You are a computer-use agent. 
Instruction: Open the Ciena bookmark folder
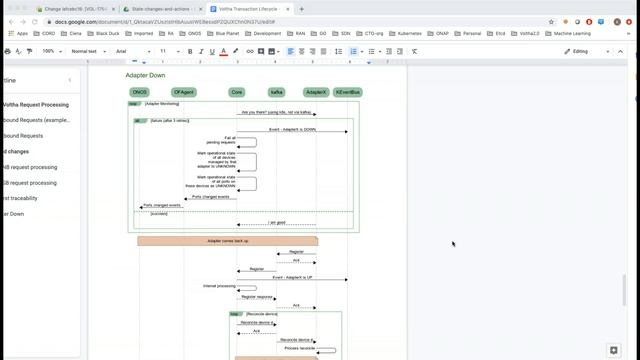tap(71, 33)
